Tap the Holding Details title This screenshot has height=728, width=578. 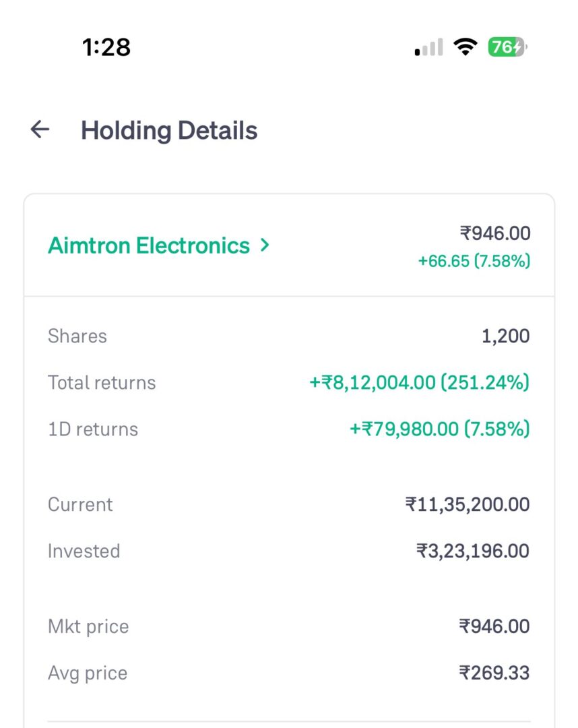pyautogui.click(x=169, y=130)
